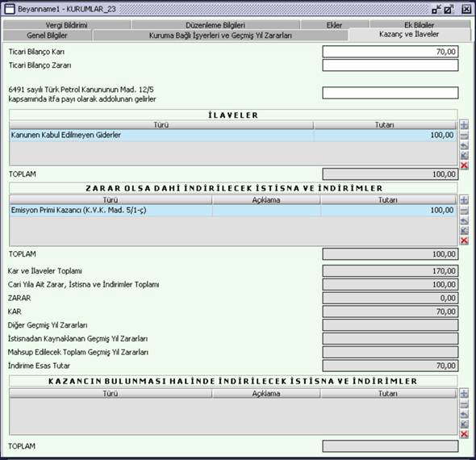Undo icon beside Zarar Olsa Dahi table

click(x=464, y=221)
